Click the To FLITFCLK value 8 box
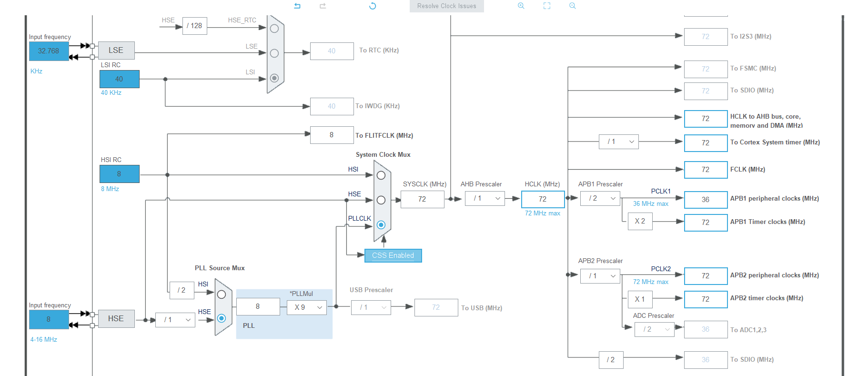 pyautogui.click(x=332, y=135)
